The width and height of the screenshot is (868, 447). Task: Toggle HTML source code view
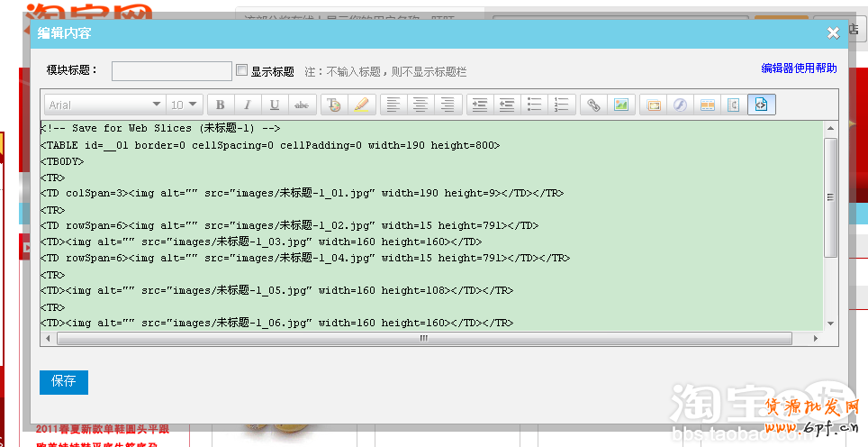click(x=762, y=105)
